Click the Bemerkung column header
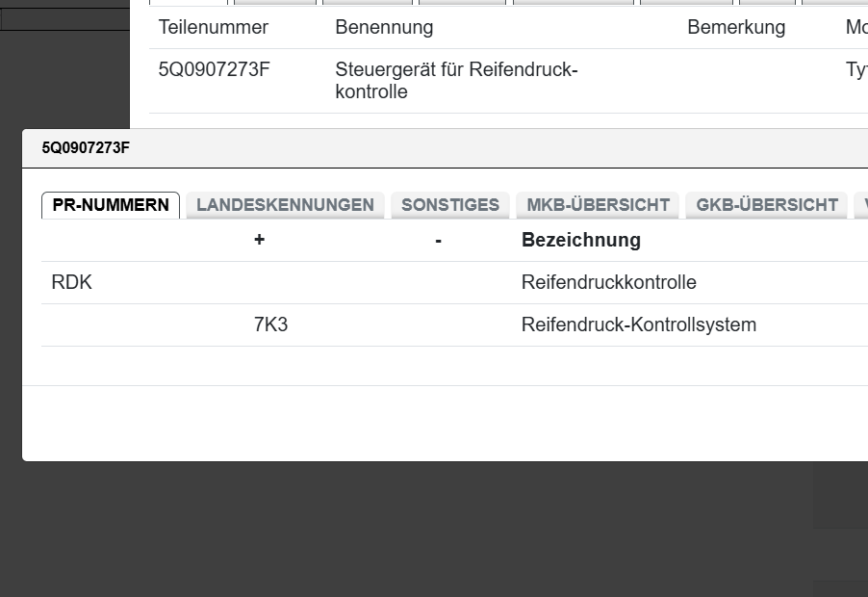Image resolution: width=868 pixels, height=597 pixels. click(736, 28)
